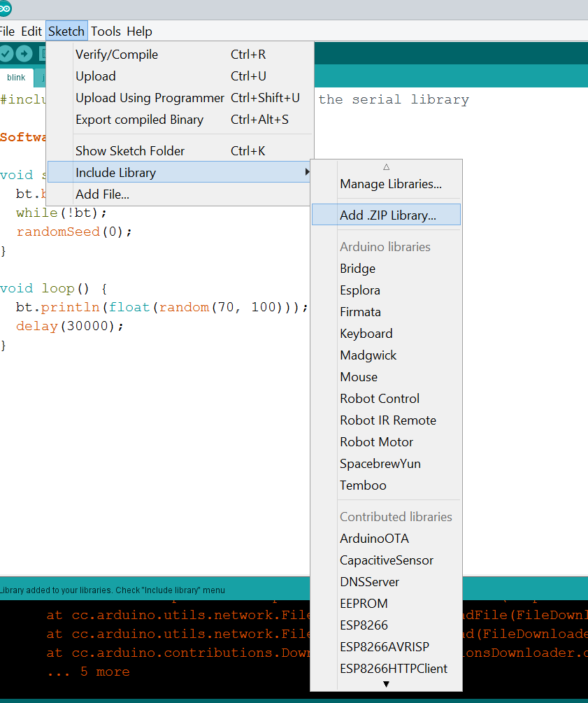588x703 pixels.
Task: Select Export compiled Binary
Action: 180,120
